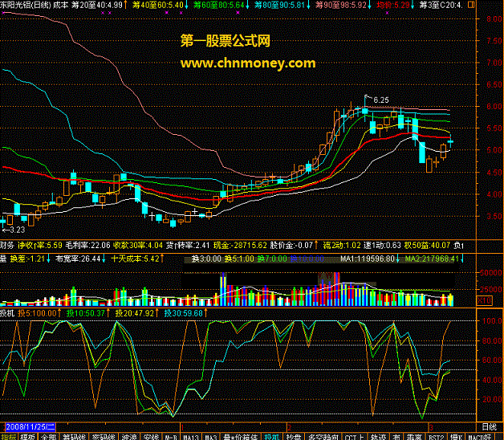Viewport: 504px width, 440px height.
Task: Click the 现金:-28715.62 value
Action: coord(240,246)
